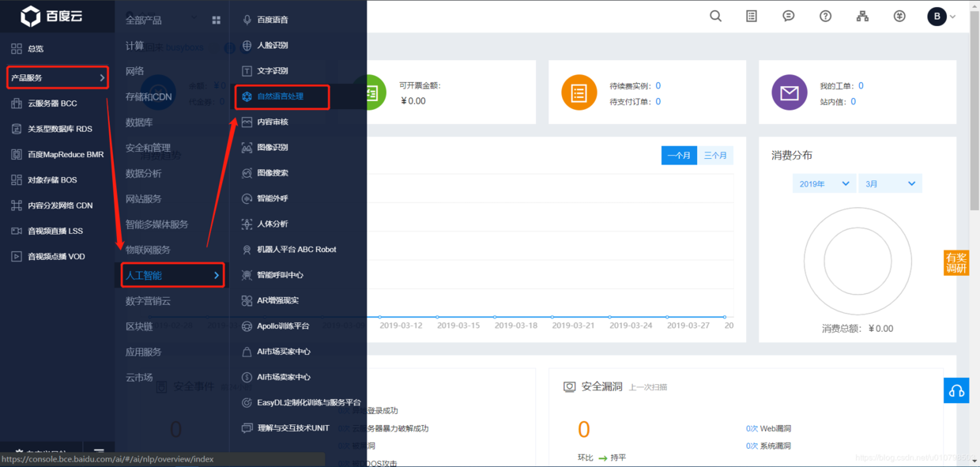Select 智能多媒体服务 category
980x467 pixels.
(156, 224)
